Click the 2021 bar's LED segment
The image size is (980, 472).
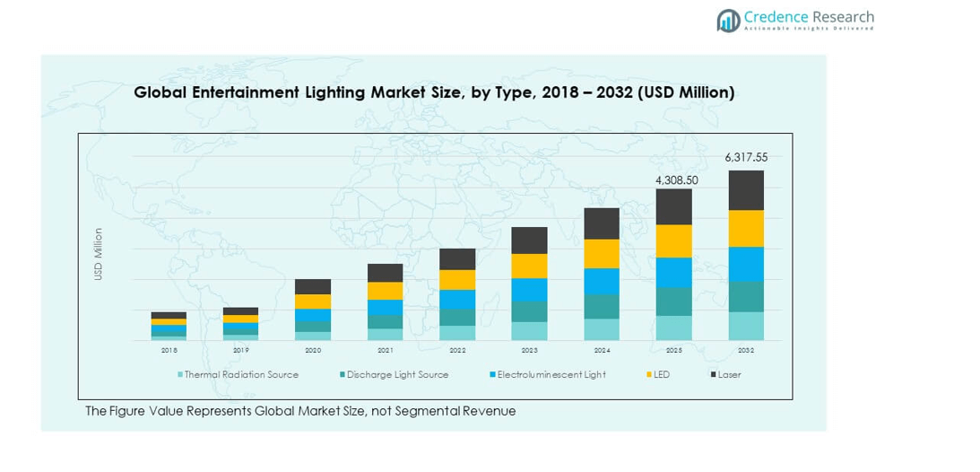coord(385,291)
